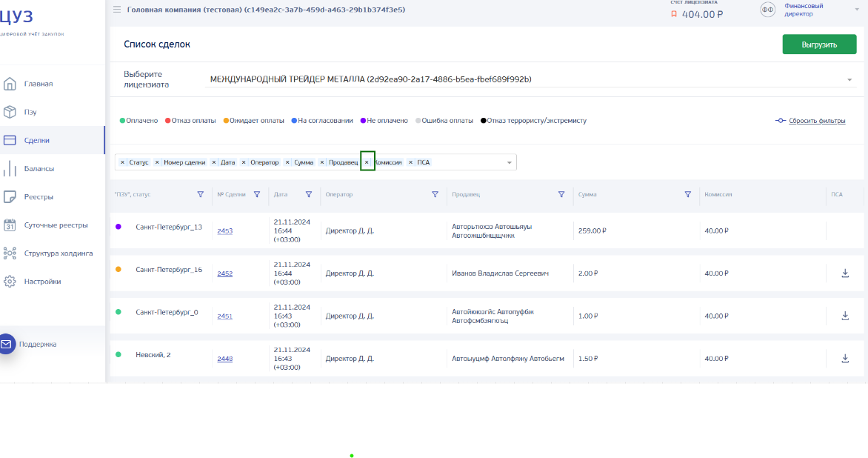
Task: Open the column selector dropdown arrow
Action: pos(509,163)
